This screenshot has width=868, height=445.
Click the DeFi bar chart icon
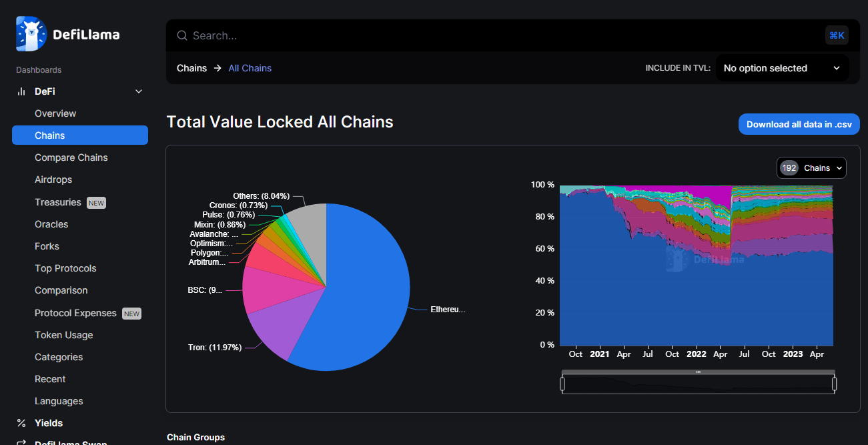(21, 91)
